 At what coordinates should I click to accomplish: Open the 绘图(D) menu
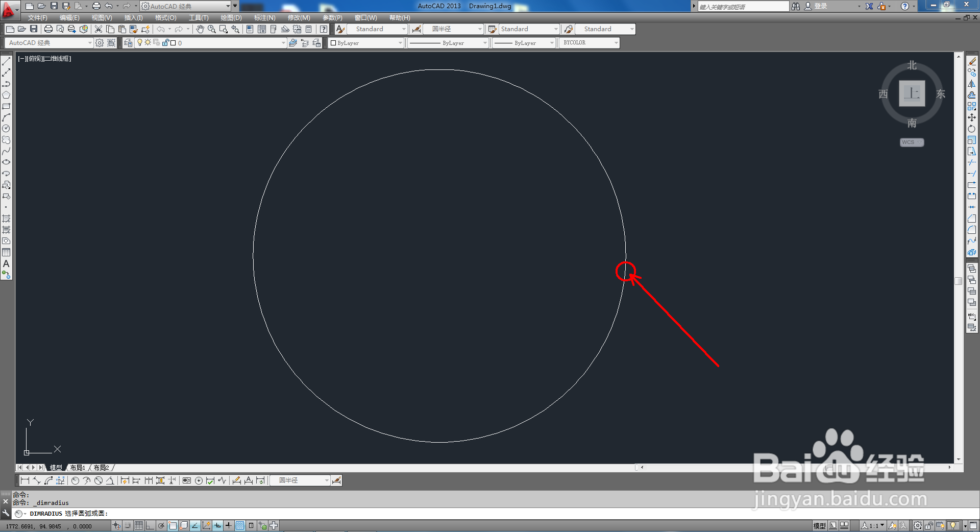pos(231,18)
